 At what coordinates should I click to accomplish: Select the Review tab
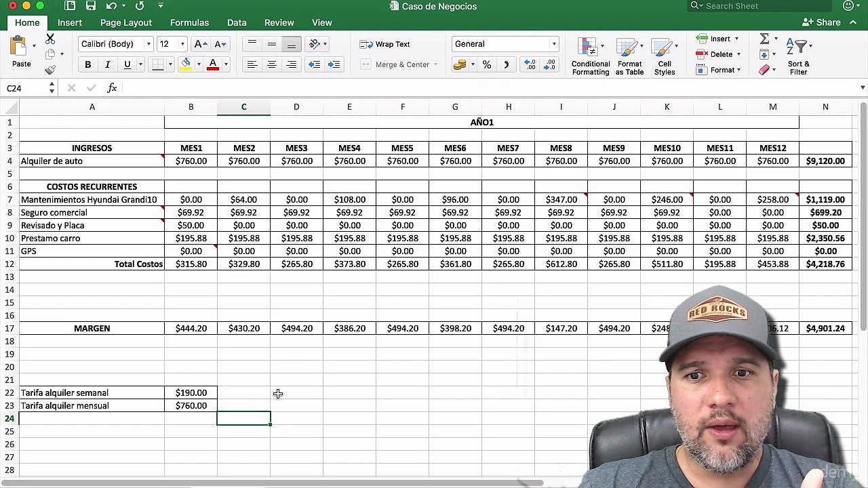tap(279, 22)
